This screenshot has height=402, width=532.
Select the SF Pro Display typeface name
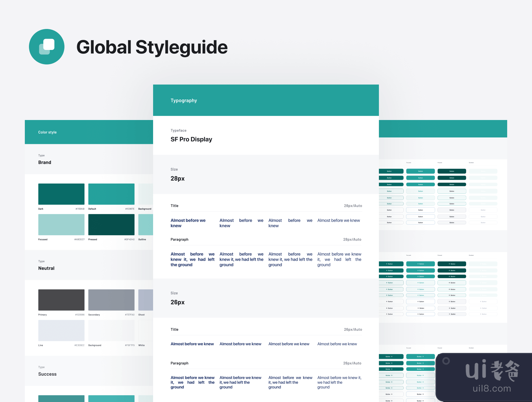191,139
